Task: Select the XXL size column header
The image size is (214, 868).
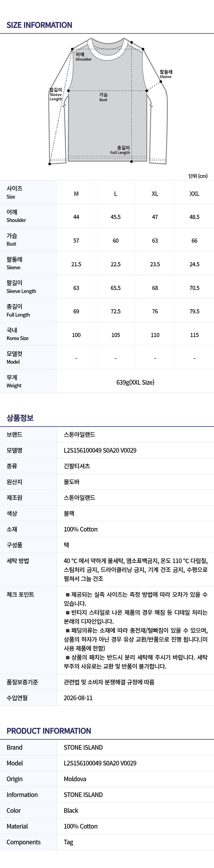Action: 194,194
